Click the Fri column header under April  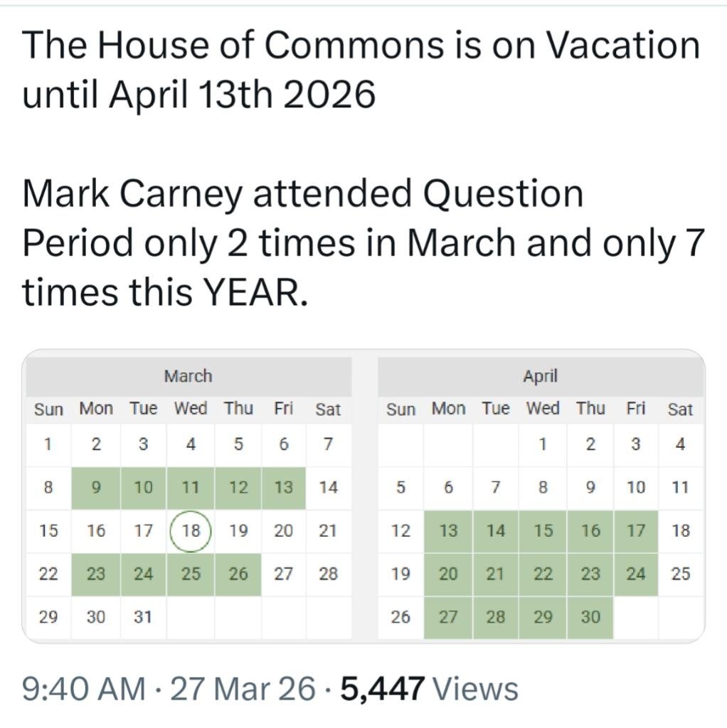click(635, 409)
